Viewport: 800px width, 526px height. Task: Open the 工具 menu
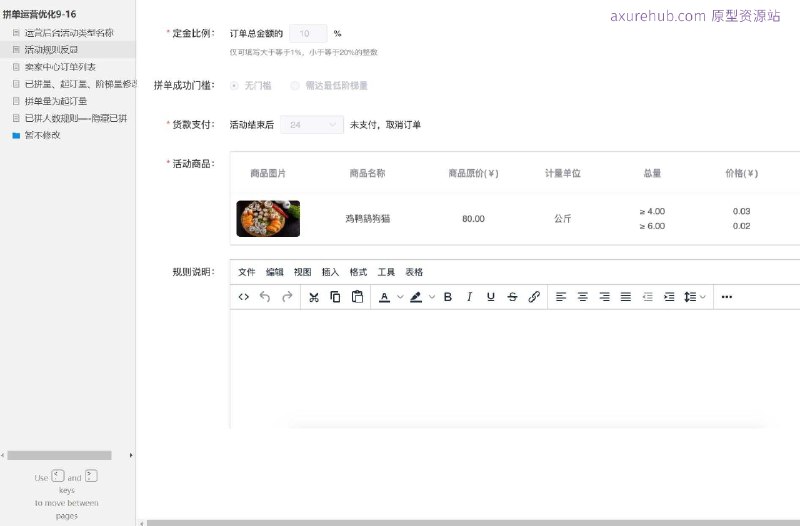click(x=386, y=272)
